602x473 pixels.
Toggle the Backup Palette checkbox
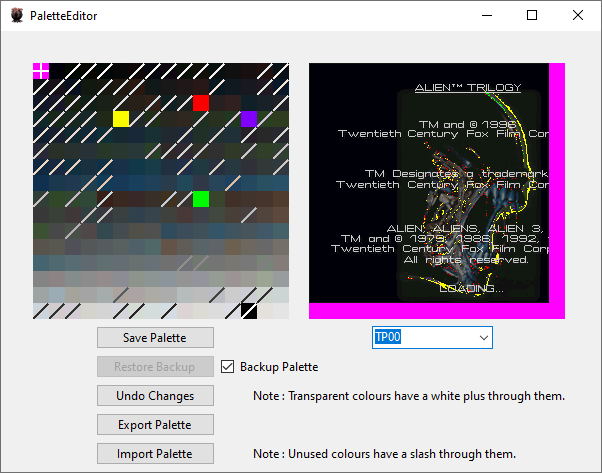click(227, 367)
